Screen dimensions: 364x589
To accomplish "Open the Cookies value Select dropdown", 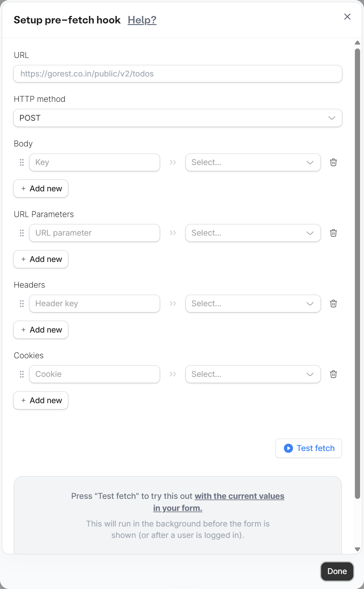I will (x=253, y=374).
